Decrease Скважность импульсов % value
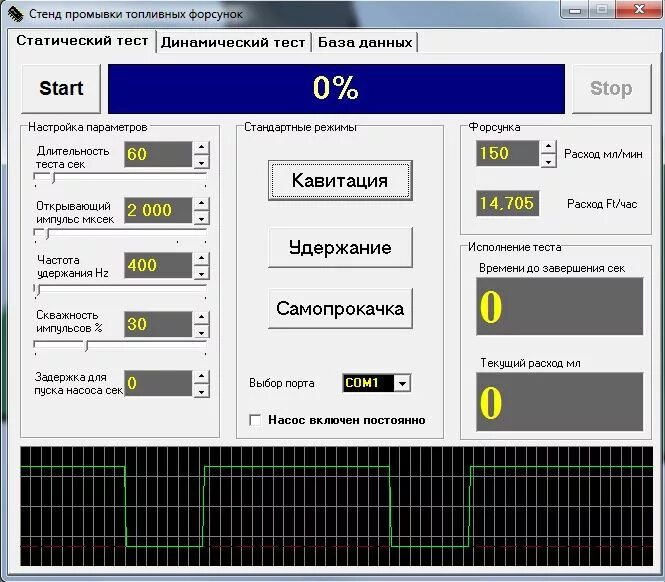 point(201,332)
